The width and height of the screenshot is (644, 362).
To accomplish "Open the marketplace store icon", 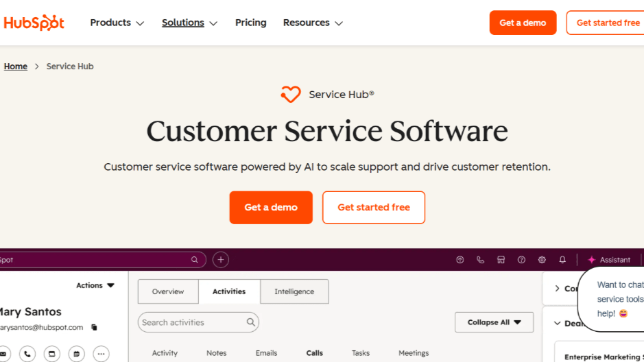I will tap(501, 260).
